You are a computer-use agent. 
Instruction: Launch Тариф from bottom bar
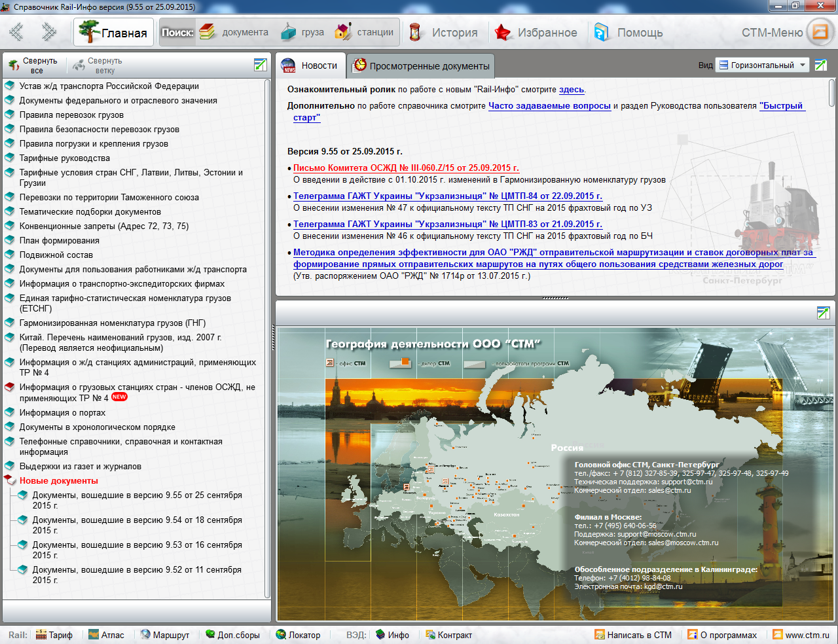click(54, 635)
